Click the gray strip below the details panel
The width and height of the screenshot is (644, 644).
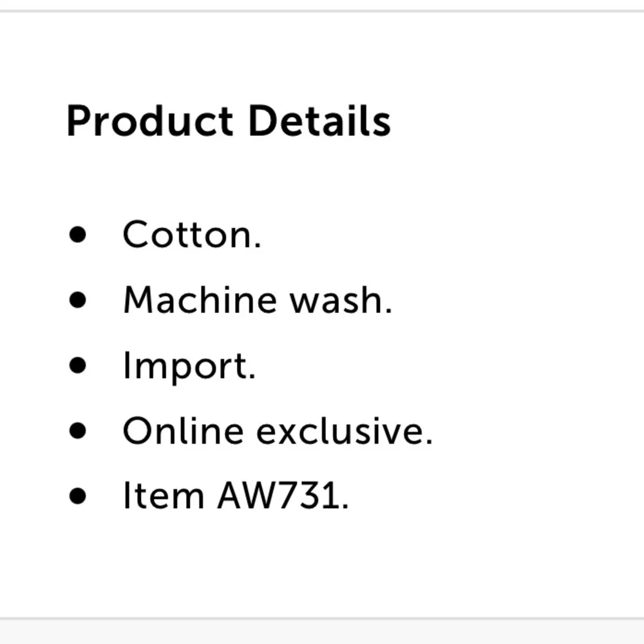(322, 632)
